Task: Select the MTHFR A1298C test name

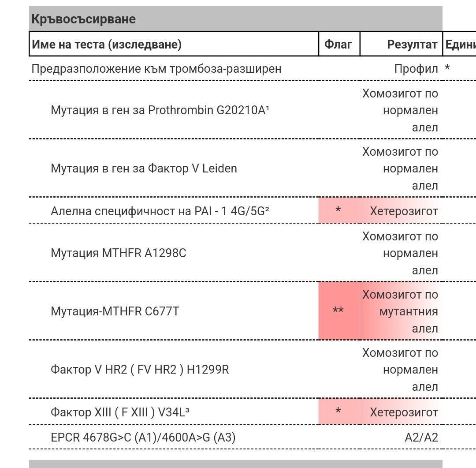Action: [119, 253]
